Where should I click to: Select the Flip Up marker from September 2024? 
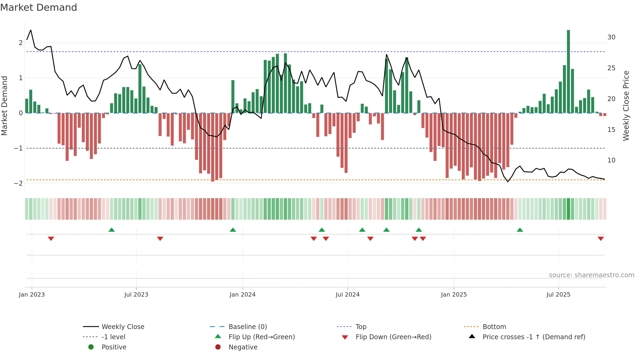(x=386, y=230)
